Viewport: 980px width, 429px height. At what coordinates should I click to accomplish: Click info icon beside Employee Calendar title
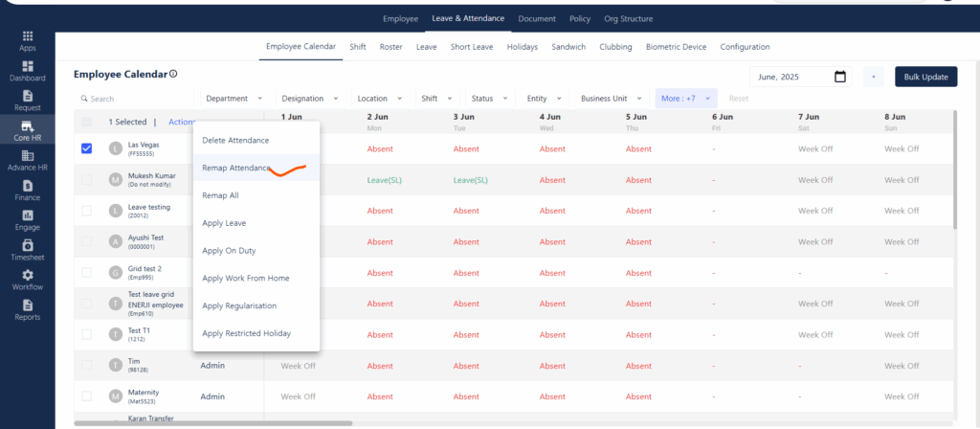point(173,75)
